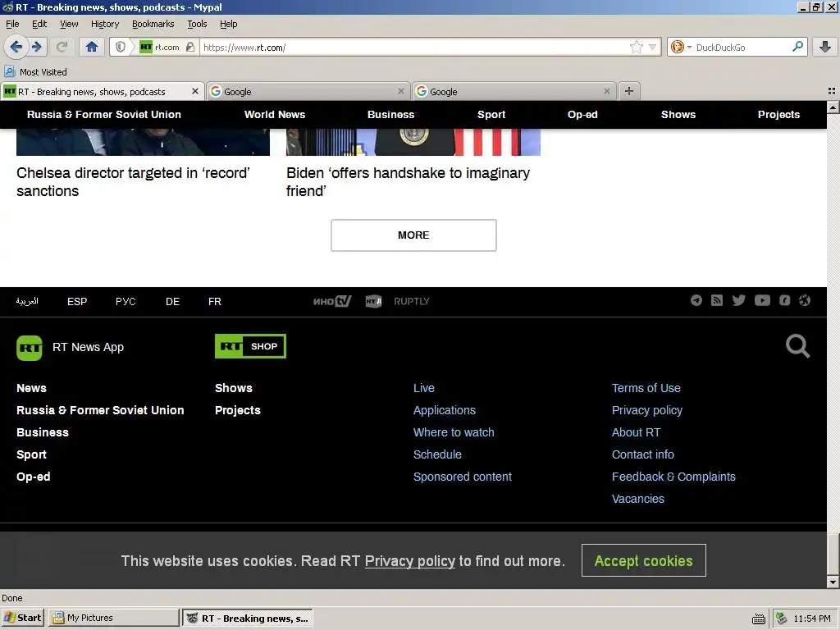840x630 pixels.
Task: Open the on-screen keyboard tray icon
Action: 759,619
